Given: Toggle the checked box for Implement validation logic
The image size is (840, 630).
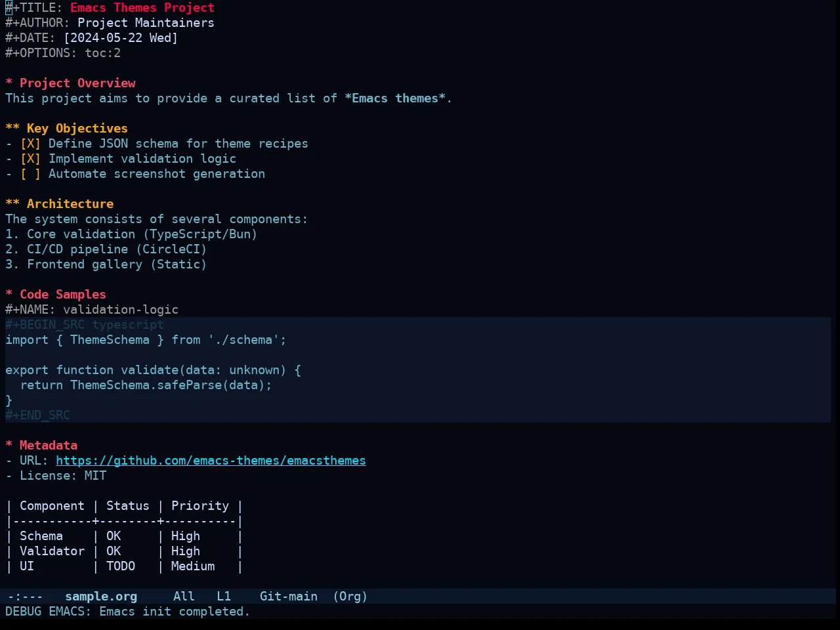Looking at the screenshot, I should click(x=30, y=159).
